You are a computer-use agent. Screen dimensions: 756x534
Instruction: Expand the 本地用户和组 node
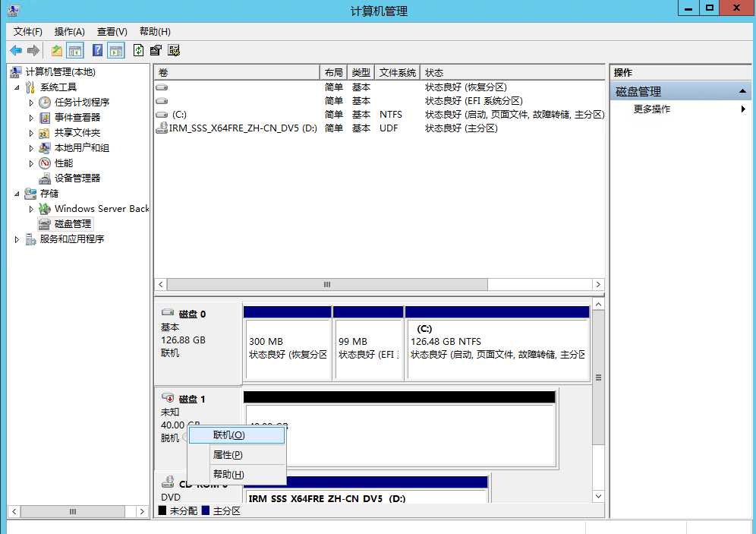[x=31, y=148]
